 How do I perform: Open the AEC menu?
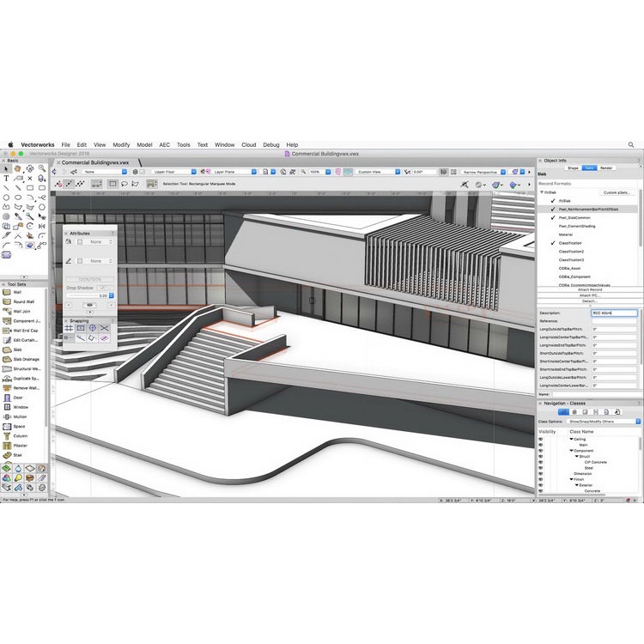(164, 144)
